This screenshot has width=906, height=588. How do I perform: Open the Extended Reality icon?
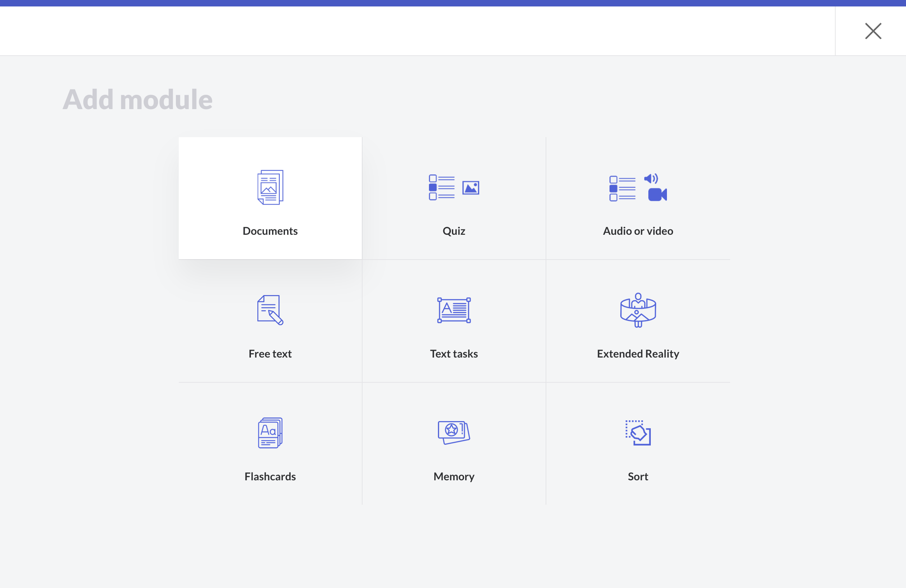point(638,310)
